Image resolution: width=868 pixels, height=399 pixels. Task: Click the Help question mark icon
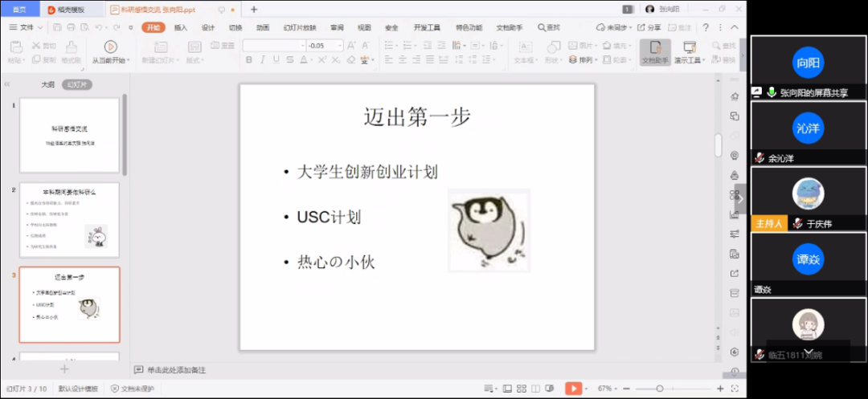tap(706, 27)
